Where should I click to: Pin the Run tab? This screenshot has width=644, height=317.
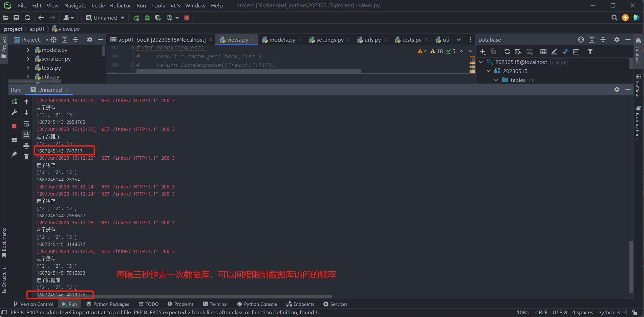(14, 154)
